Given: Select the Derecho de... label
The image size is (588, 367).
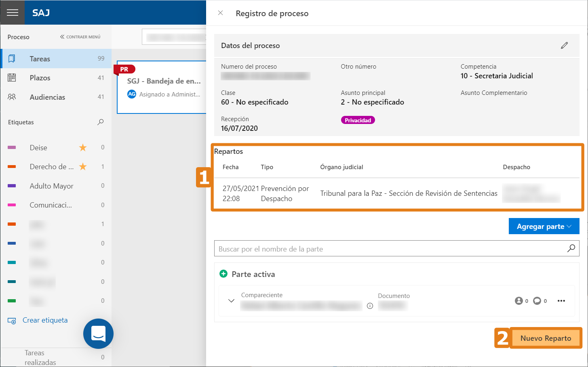Looking at the screenshot, I should pyautogui.click(x=51, y=167).
